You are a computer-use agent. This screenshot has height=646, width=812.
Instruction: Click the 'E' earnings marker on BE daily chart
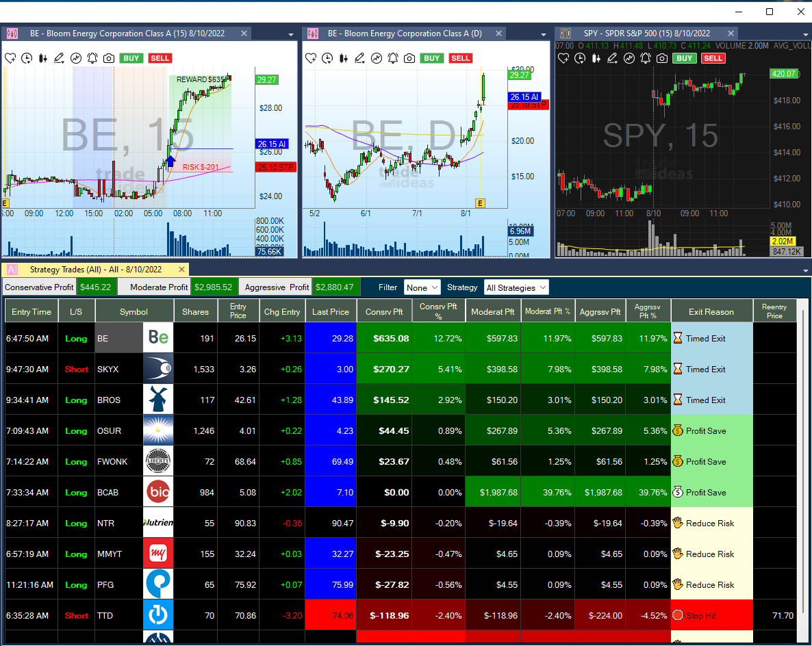click(480, 203)
